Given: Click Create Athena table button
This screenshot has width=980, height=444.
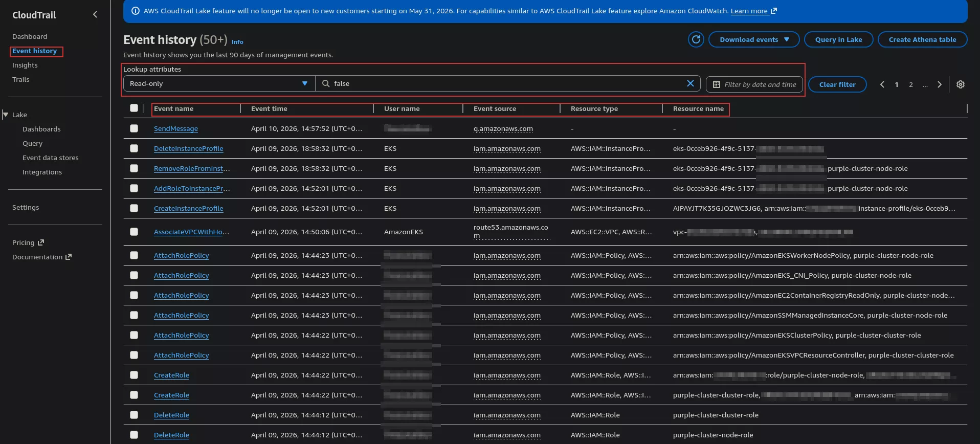Looking at the screenshot, I should coord(922,39).
